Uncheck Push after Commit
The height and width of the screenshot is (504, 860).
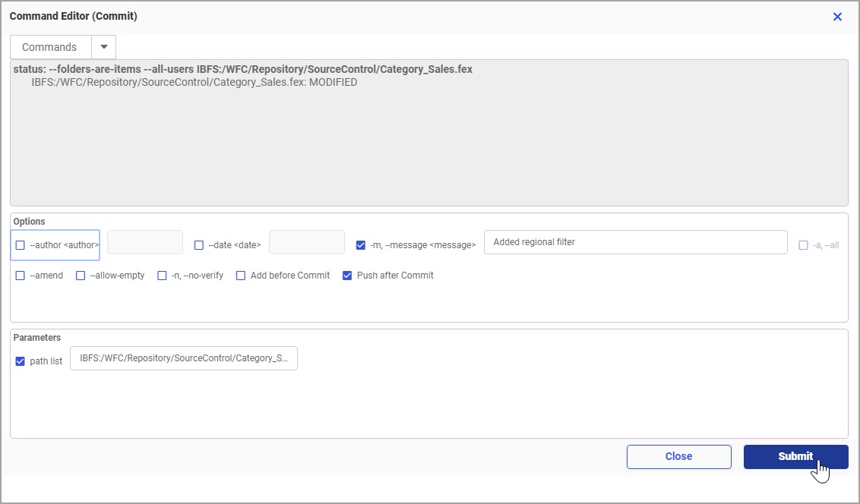(x=347, y=276)
